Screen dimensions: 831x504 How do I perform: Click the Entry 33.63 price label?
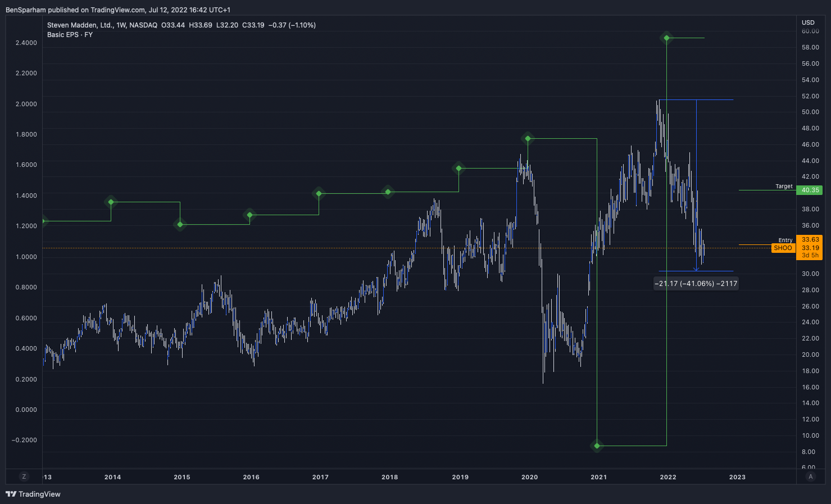tap(809, 239)
